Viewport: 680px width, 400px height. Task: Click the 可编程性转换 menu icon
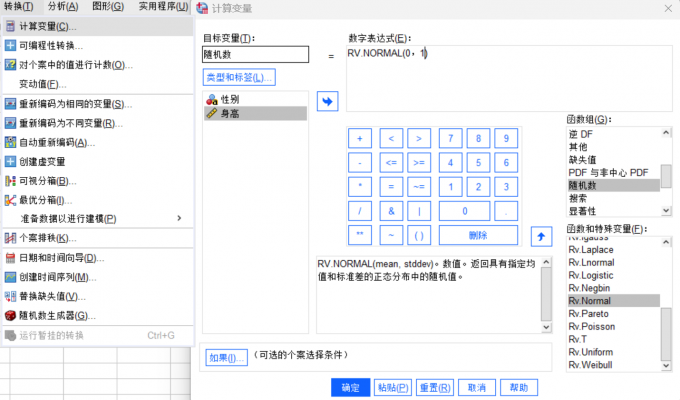pyautogui.click(x=10, y=46)
